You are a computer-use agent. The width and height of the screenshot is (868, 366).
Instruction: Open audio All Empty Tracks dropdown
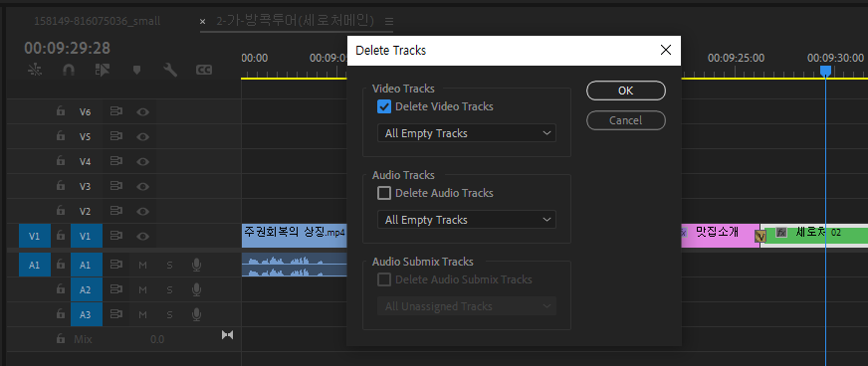pyautogui.click(x=467, y=220)
